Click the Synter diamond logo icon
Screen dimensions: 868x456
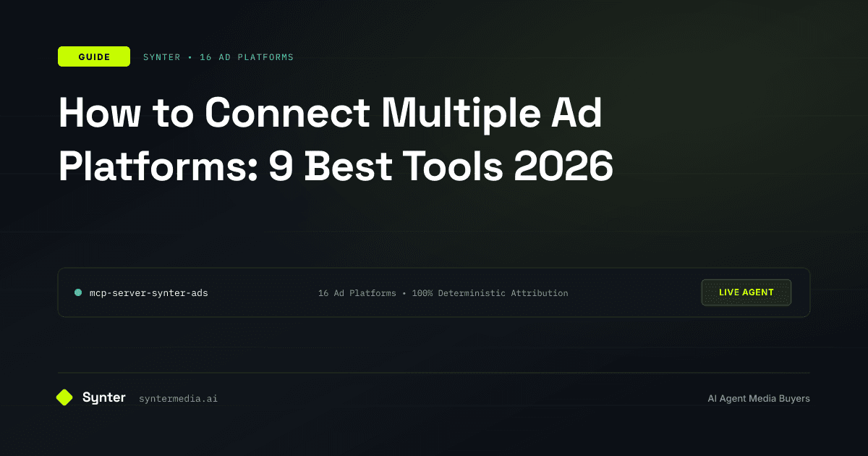[64, 397]
